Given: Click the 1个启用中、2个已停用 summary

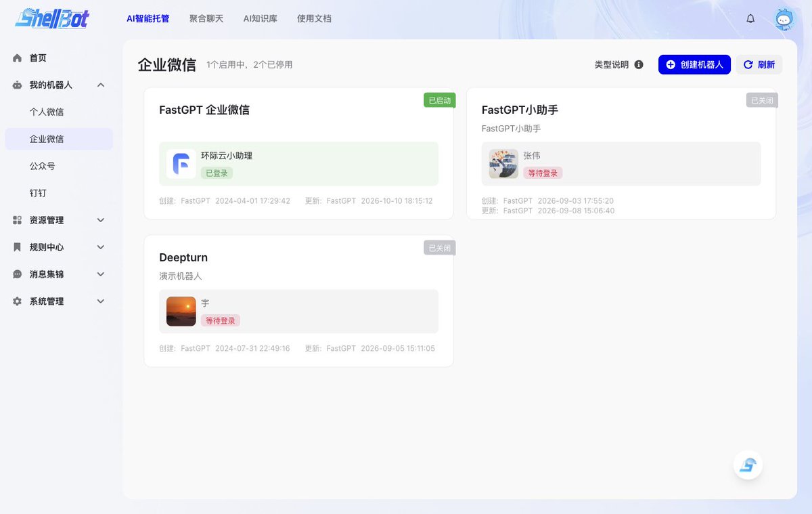Looking at the screenshot, I should tap(250, 65).
